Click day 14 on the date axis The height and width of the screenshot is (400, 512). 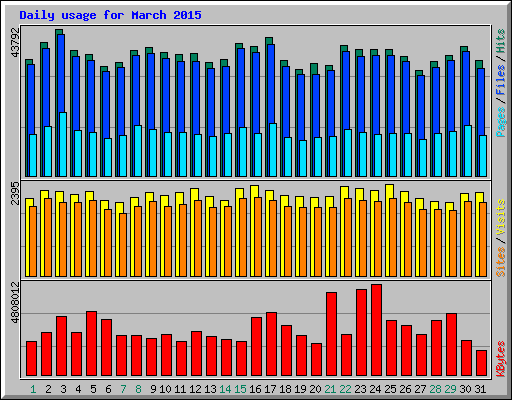225,389
